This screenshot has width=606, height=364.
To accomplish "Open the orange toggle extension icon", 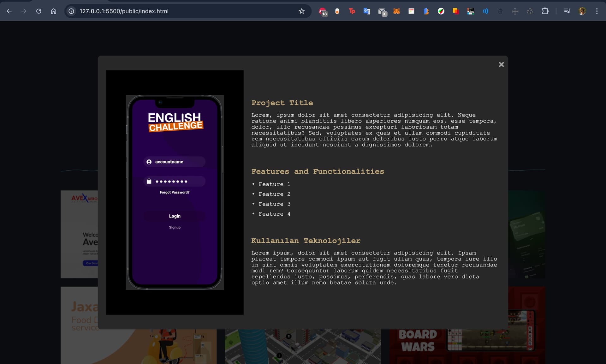I will 337,11.
